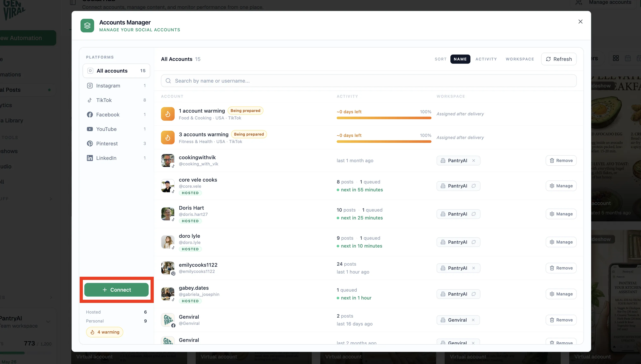Click HOSTED badge under core vele cooks
This screenshot has width=641, height=364.
point(190,193)
